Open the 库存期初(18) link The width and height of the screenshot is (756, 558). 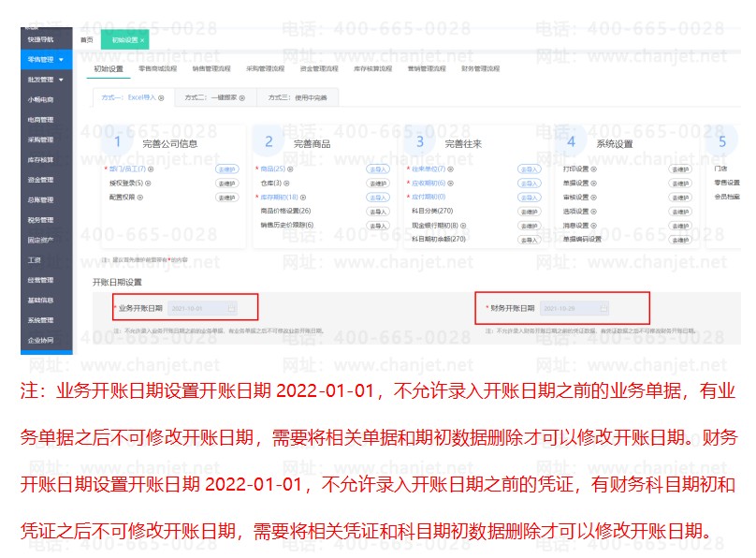point(279,198)
